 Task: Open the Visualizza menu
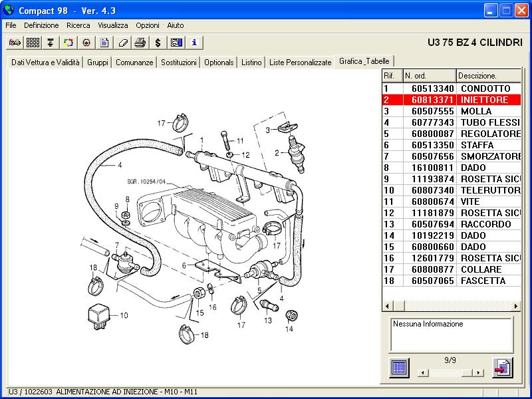pyautogui.click(x=113, y=25)
